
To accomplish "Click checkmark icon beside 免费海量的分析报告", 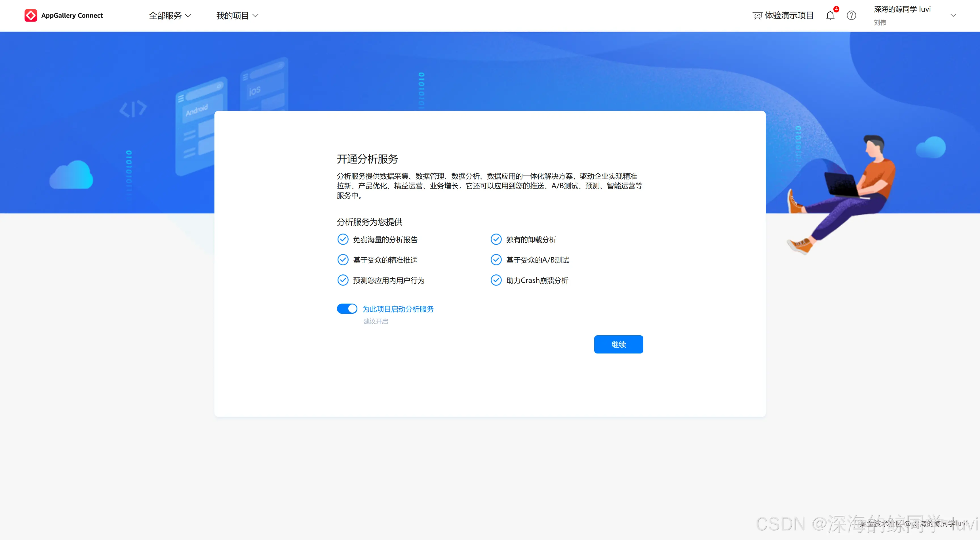I will pos(343,239).
